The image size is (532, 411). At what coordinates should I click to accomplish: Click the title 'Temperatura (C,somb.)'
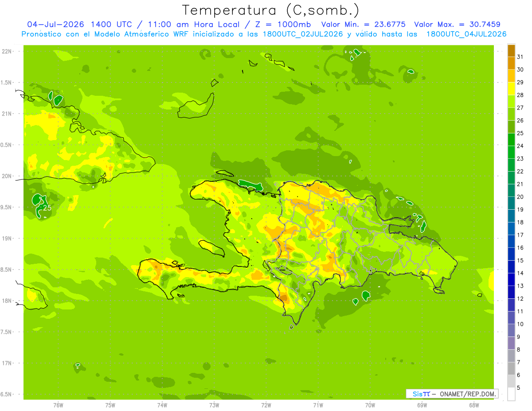tap(271, 10)
